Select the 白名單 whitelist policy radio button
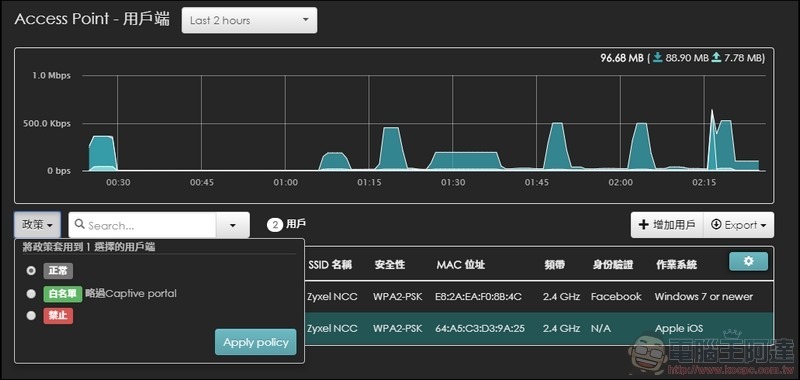 click(x=31, y=294)
